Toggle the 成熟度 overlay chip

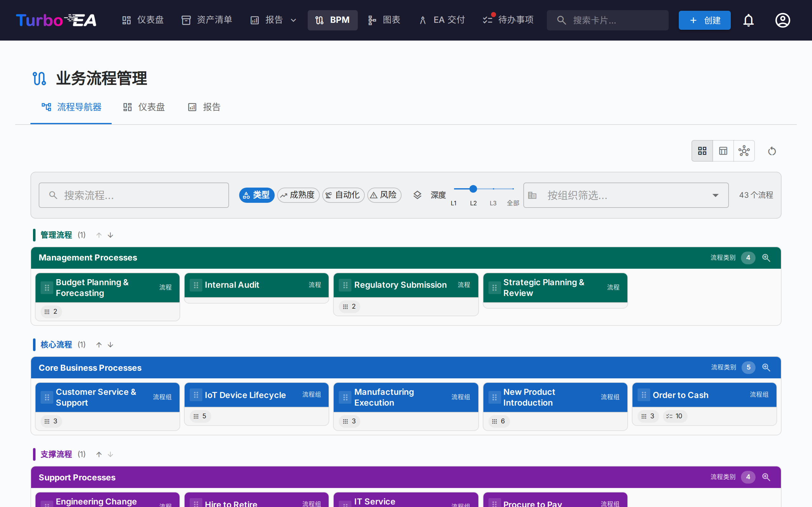298,195
